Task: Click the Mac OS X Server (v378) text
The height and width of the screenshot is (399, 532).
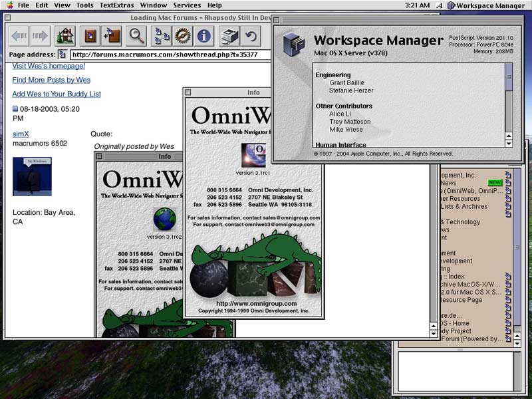Action: [350, 53]
